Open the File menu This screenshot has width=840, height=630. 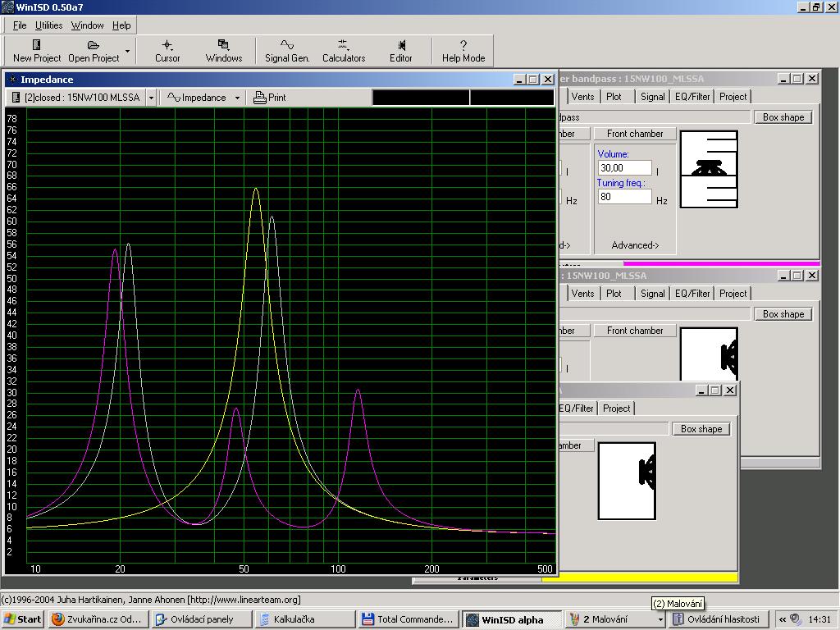[20, 25]
